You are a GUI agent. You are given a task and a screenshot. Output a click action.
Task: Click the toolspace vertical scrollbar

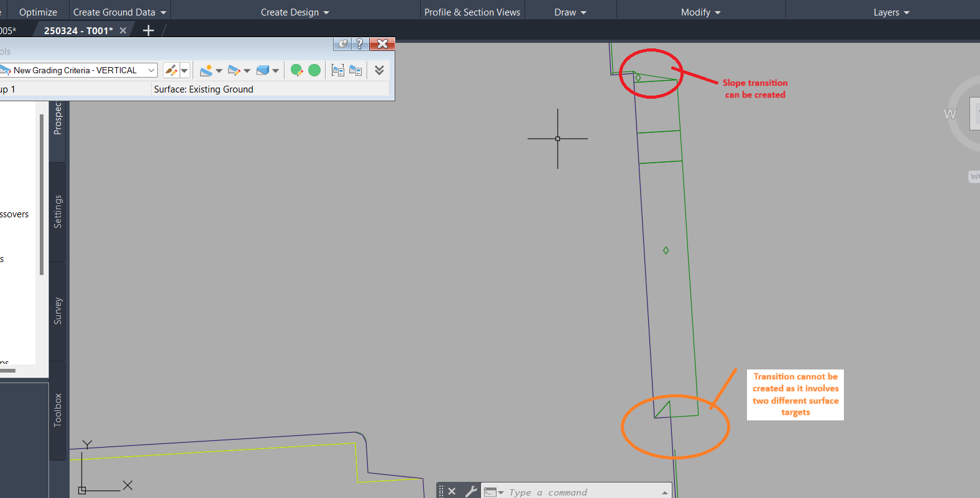42,194
